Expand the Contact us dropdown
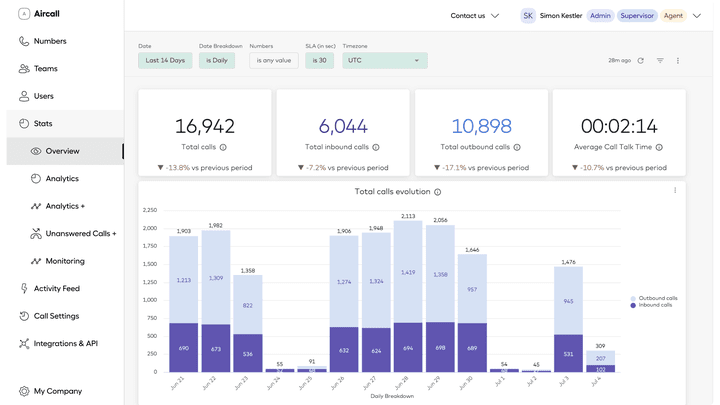 click(x=474, y=16)
